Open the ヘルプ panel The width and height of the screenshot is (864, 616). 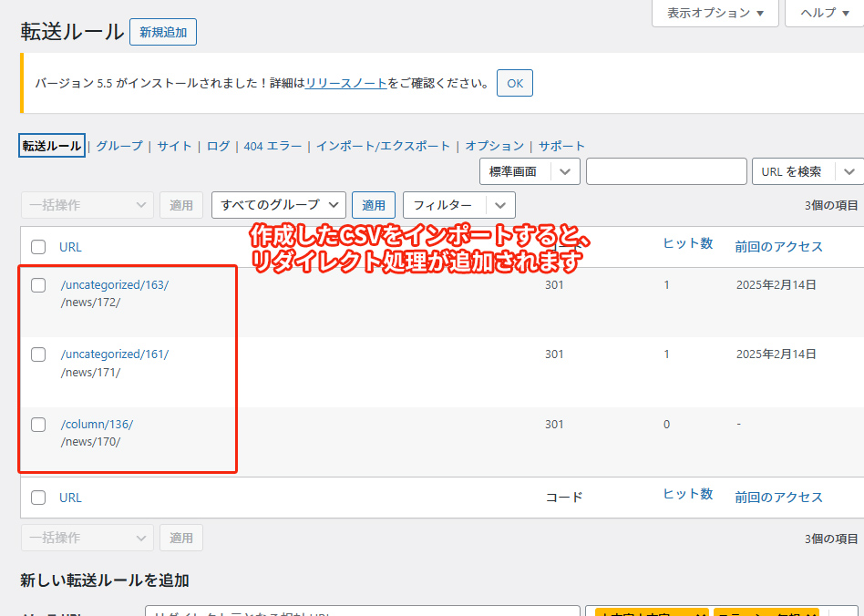(824, 13)
